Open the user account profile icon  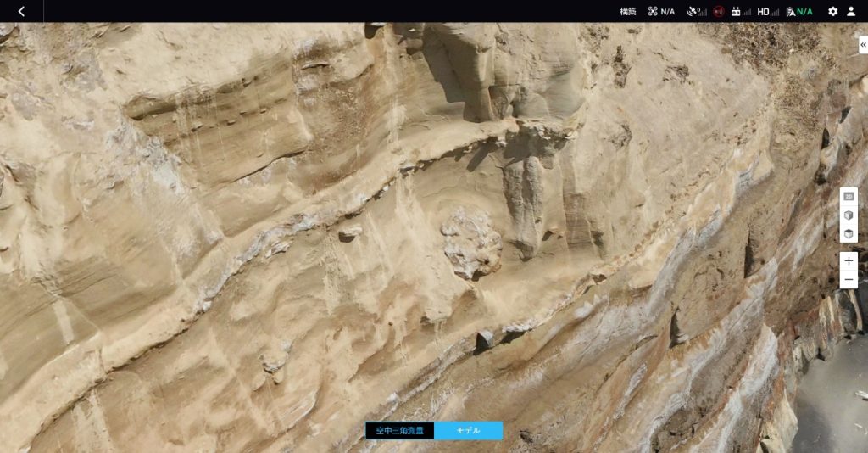pos(851,11)
